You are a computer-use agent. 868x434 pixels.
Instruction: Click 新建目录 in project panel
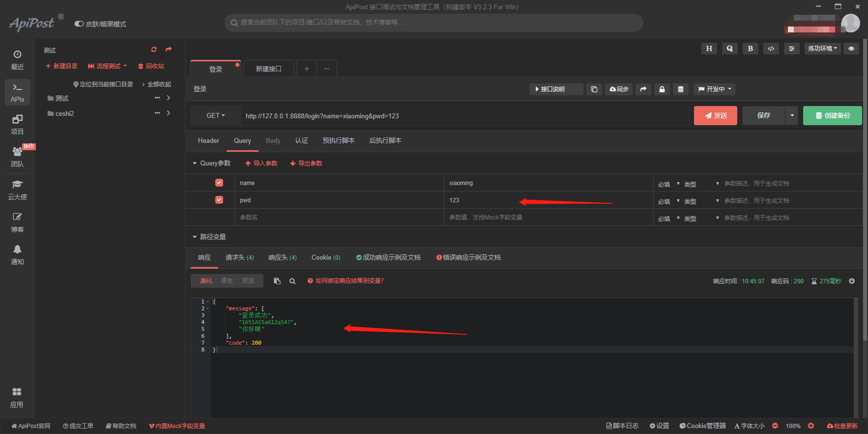click(61, 66)
